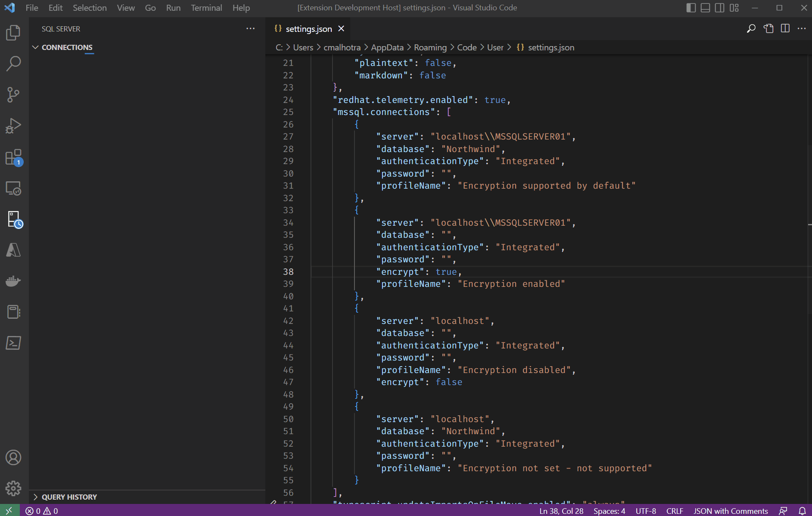Click the "Encryption disabled" profile name
812x516 pixels.
(x=514, y=370)
